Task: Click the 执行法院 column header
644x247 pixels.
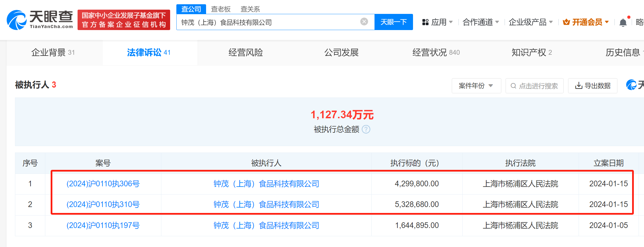Action: [520, 163]
